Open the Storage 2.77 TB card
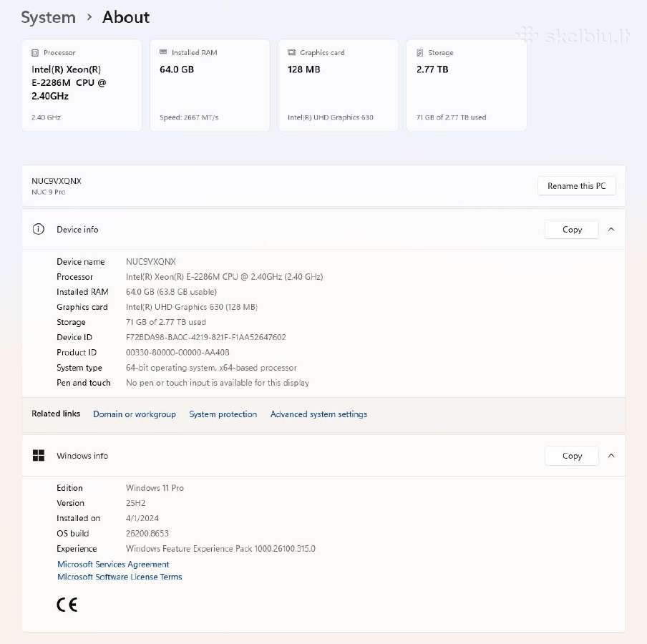Screen dimensions: 647x644 pyautogui.click(x=466, y=85)
